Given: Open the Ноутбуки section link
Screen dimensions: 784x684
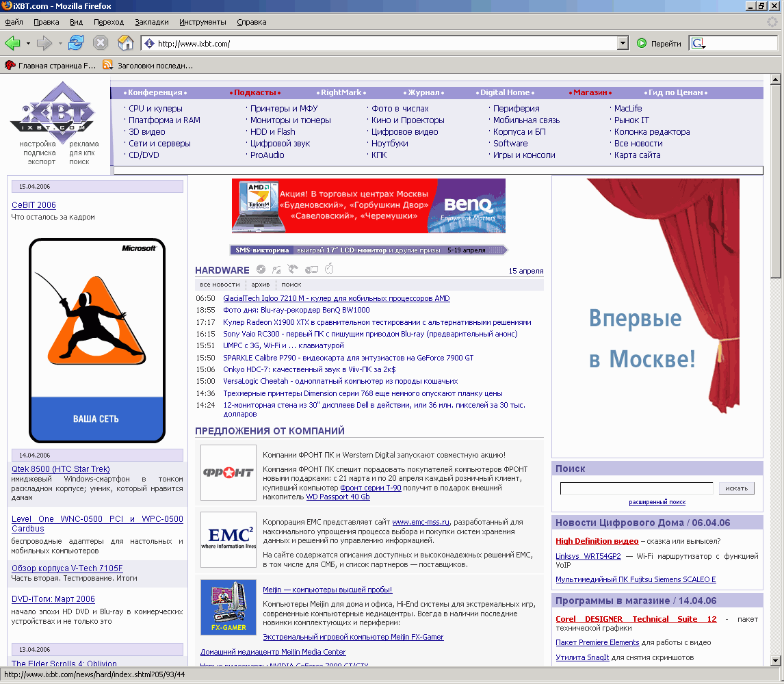Looking at the screenshot, I should point(389,144).
